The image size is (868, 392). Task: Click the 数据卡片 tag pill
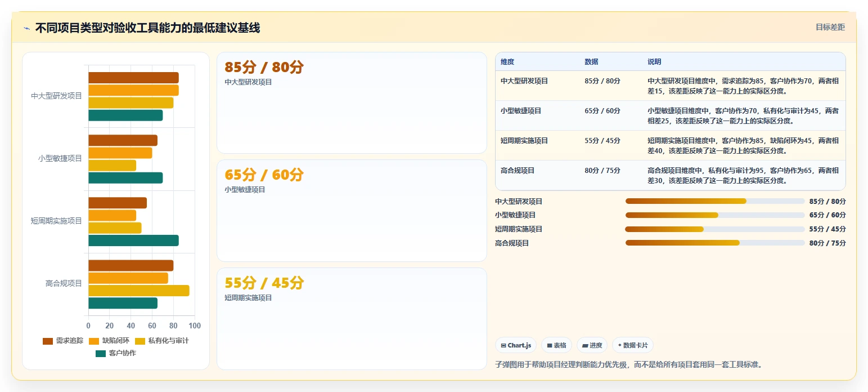pos(633,345)
